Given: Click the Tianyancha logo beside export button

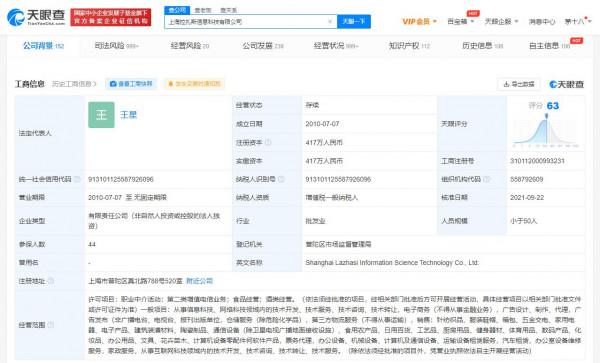Looking at the screenshot, I should coord(567,84).
